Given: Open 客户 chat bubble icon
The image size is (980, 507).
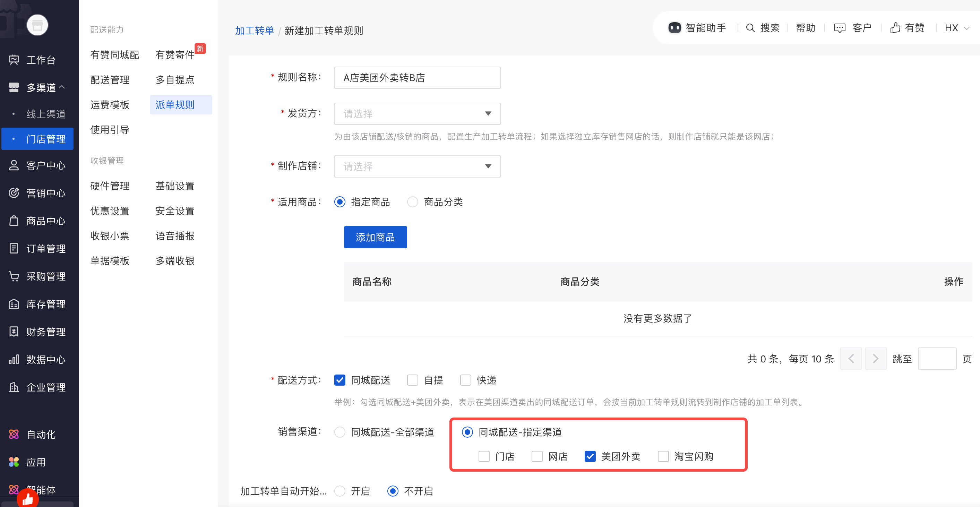Looking at the screenshot, I should (x=839, y=28).
